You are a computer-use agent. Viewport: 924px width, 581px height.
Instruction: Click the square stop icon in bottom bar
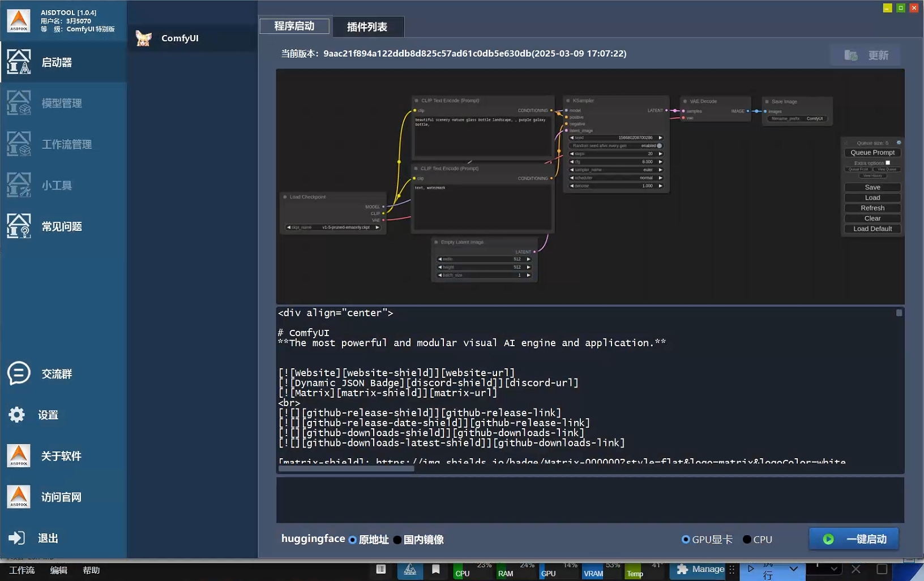882,569
